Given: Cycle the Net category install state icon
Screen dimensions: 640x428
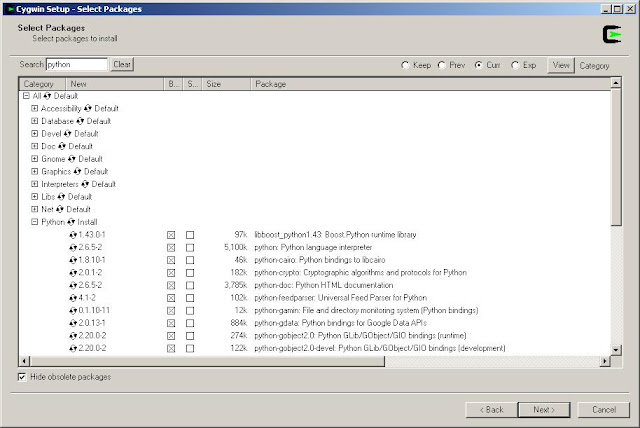Looking at the screenshot, I should tap(60, 210).
